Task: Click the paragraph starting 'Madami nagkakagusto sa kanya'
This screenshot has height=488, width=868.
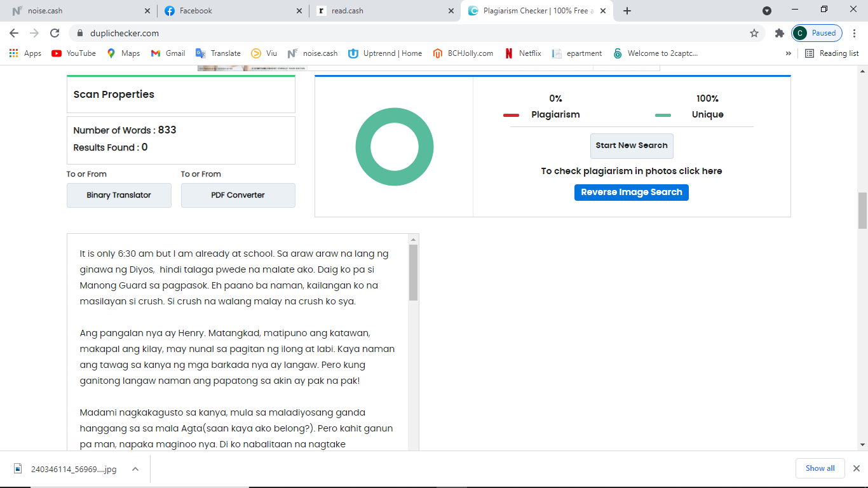Action: 236,428
